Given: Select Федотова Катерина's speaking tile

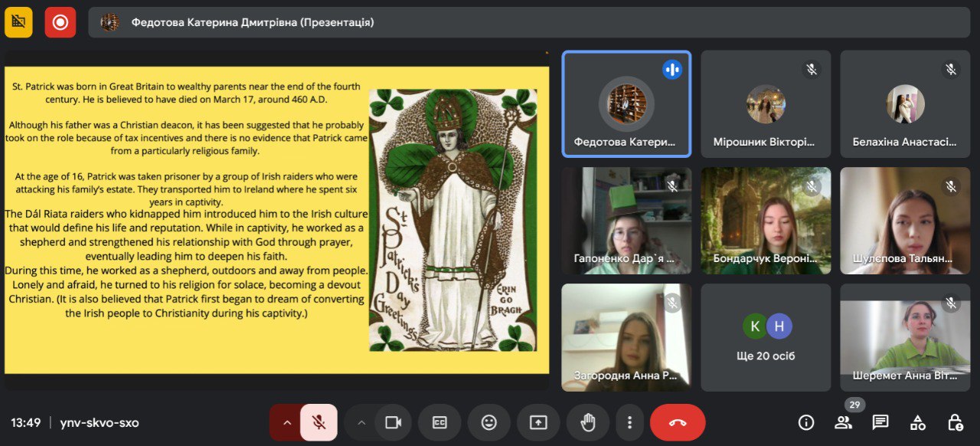Looking at the screenshot, I should pyautogui.click(x=626, y=104).
